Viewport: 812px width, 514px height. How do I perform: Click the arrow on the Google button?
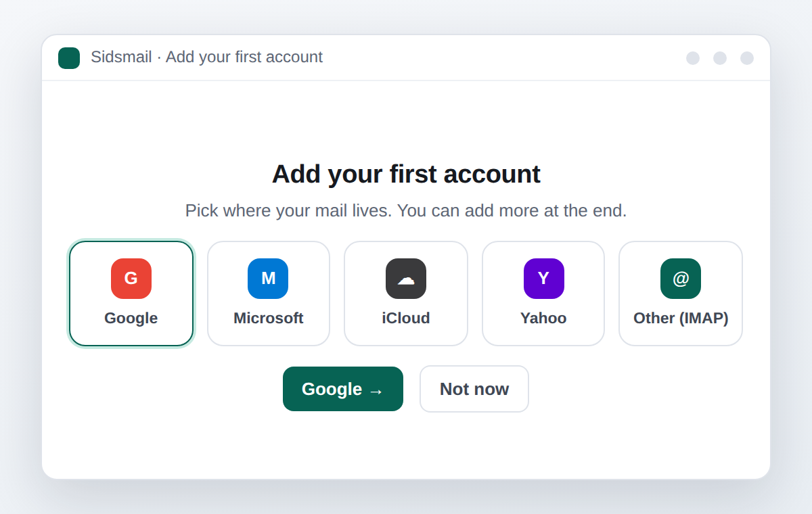tap(376, 390)
